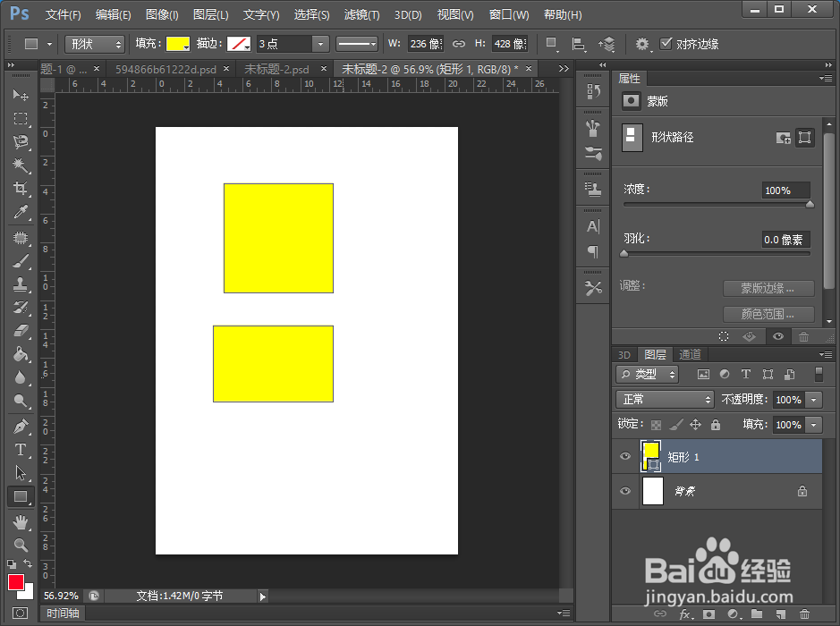Open the tool preset picker arrow
840x626 pixels.
(x=49, y=44)
